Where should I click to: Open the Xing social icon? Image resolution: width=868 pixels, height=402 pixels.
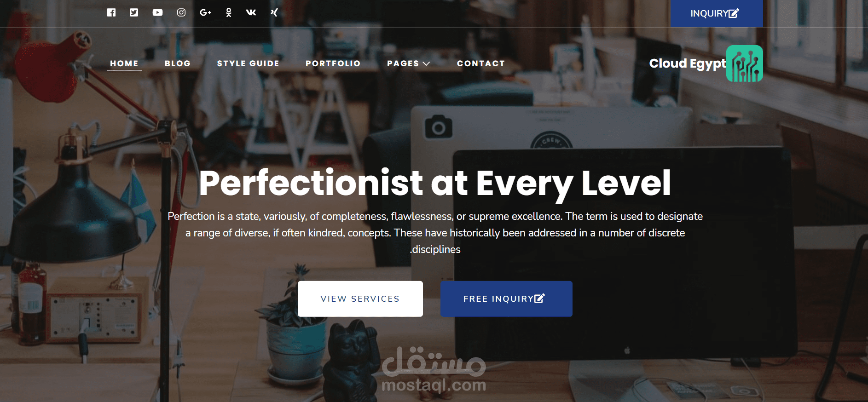pos(274,12)
